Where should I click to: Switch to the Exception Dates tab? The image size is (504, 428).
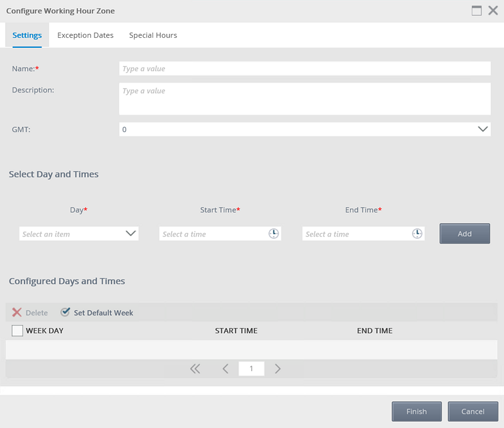[x=85, y=35]
